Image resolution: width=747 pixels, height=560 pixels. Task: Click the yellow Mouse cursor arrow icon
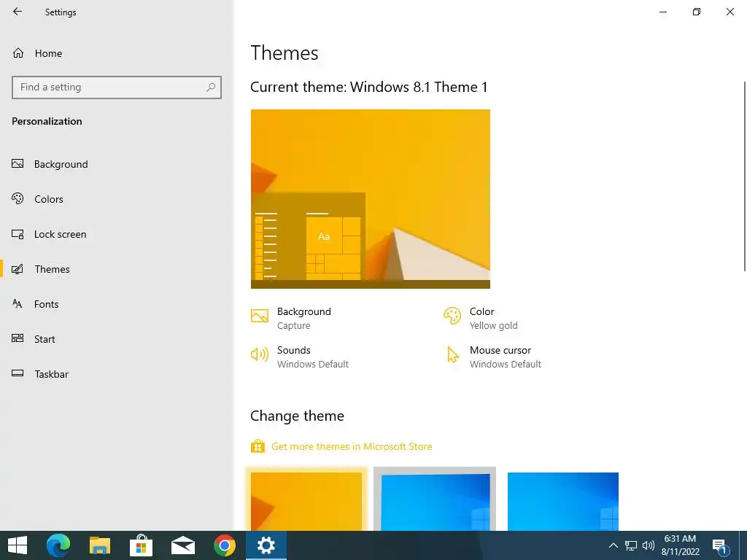452,355
